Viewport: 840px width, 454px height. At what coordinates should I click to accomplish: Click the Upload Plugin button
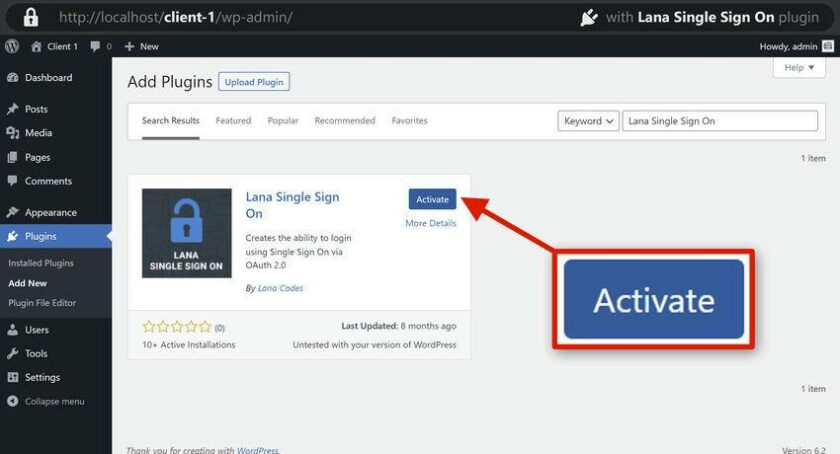coord(254,82)
